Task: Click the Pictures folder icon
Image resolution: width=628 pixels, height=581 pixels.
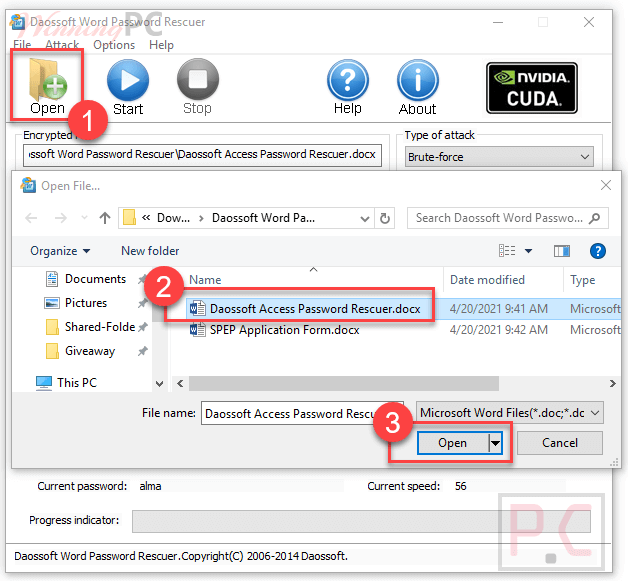Action: pyautogui.click(x=52, y=303)
